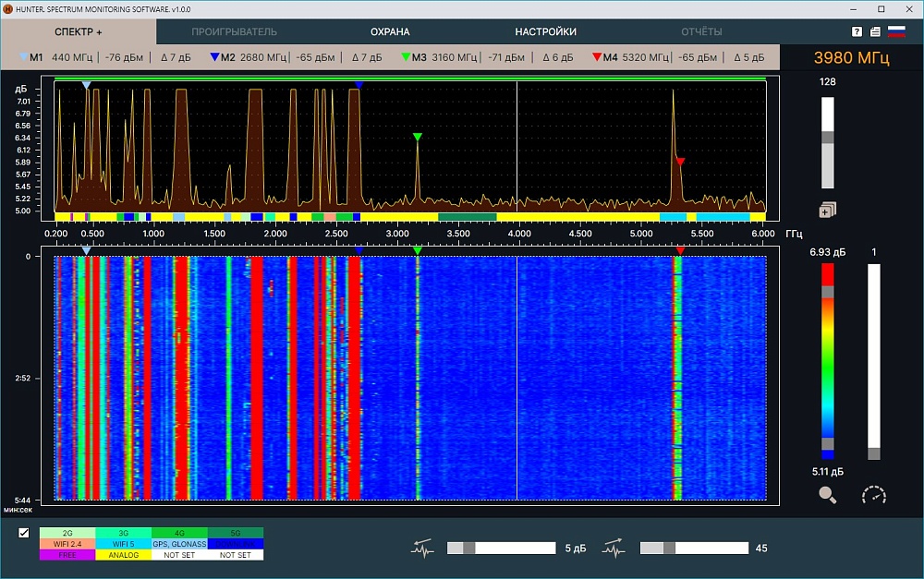Click the stacked layers plus icon
Viewport: 924px width, 579px height.
click(827, 210)
